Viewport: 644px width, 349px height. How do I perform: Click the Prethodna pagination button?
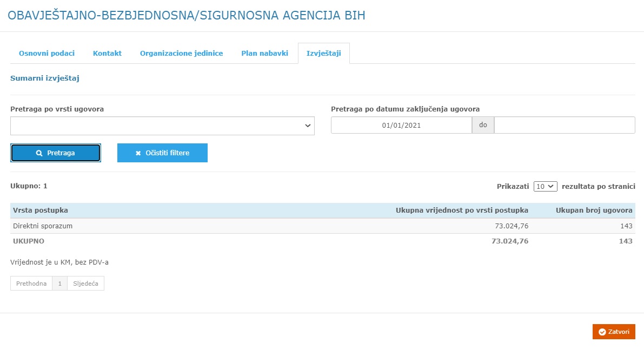(x=31, y=283)
